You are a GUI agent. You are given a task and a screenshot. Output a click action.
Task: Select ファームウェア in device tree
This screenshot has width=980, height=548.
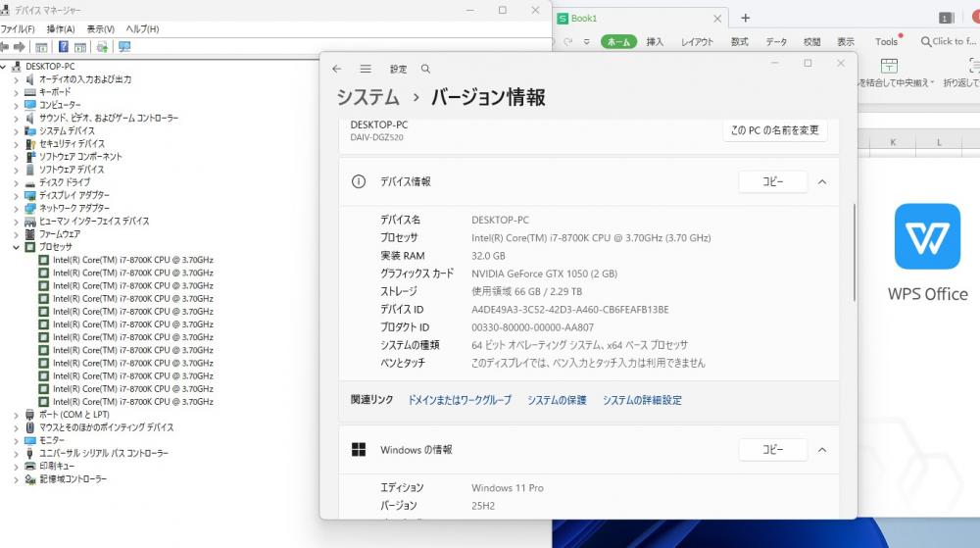pyautogui.click(x=60, y=234)
